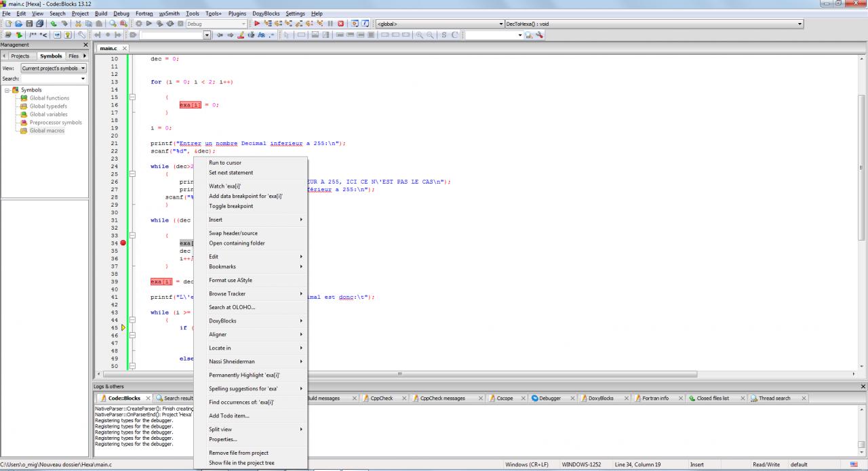This screenshot has width=868, height=471.
Task: Select the Projects tab in Management panel
Action: (20, 56)
